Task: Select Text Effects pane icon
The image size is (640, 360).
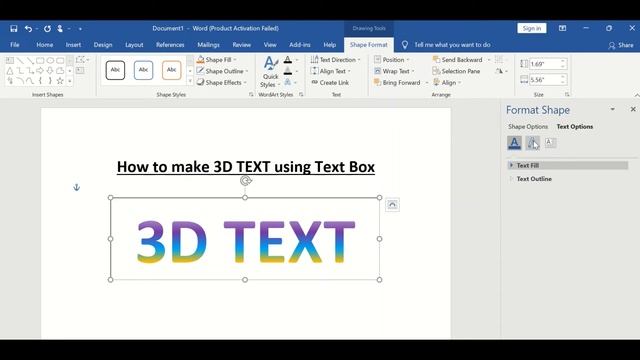Action: [x=532, y=143]
